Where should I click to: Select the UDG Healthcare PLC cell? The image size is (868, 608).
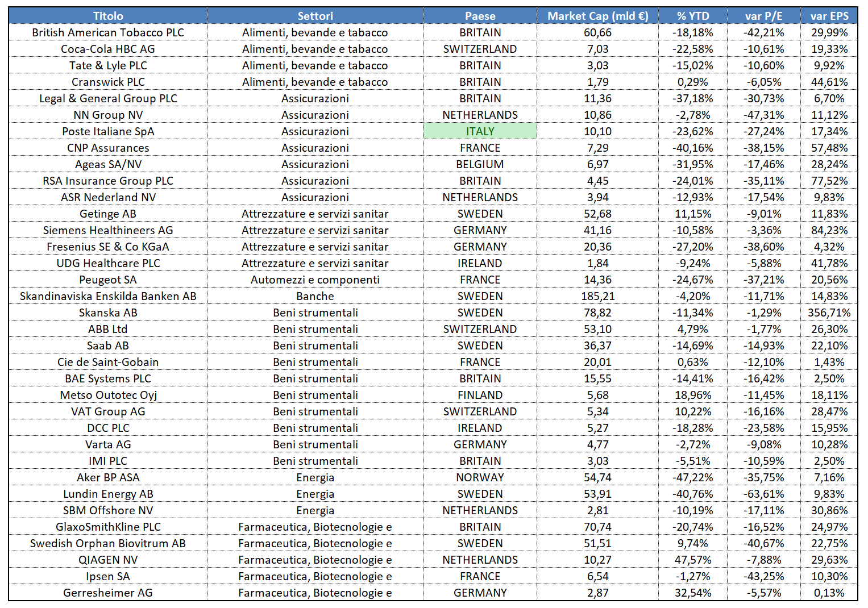tap(108, 263)
